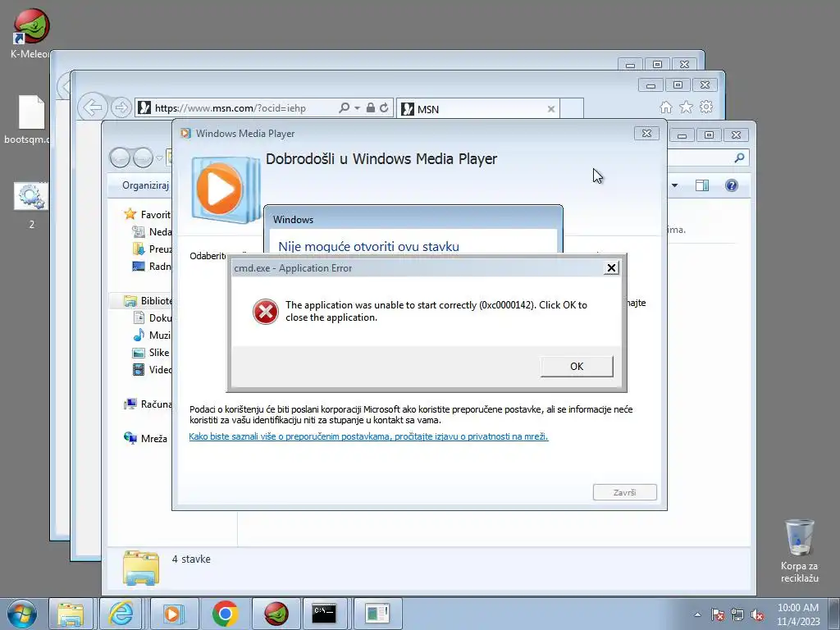Close the Windows Media Player setup window

tap(646, 134)
